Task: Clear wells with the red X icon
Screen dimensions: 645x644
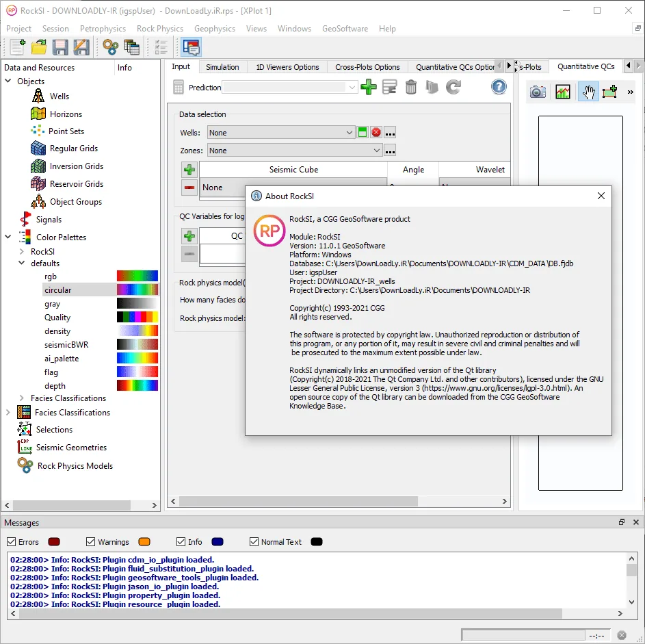Action: (x=376, y=133)
